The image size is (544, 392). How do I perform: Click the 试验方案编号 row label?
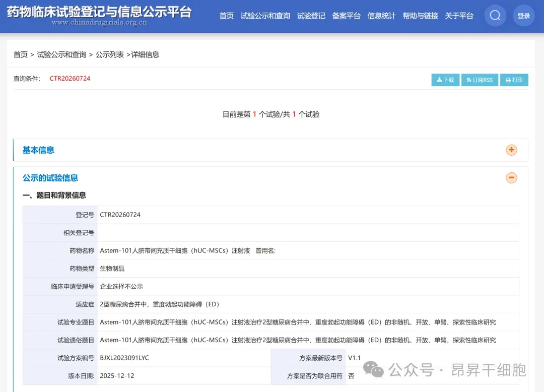[x=76, y=358]
